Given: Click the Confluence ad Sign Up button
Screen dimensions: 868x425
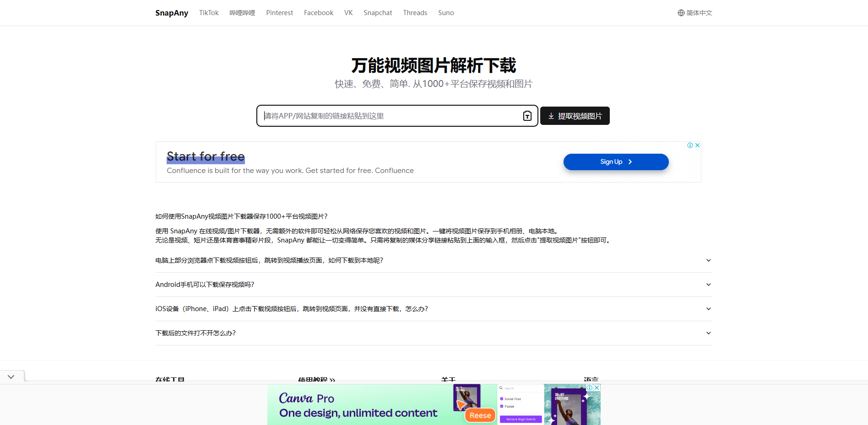Looking at the screenshot, I should pyautogui.click(x=616, y=162).
